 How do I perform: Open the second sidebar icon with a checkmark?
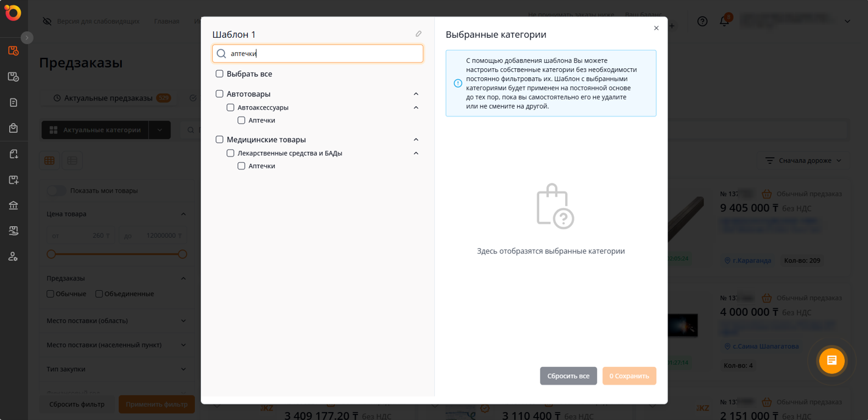13,77
